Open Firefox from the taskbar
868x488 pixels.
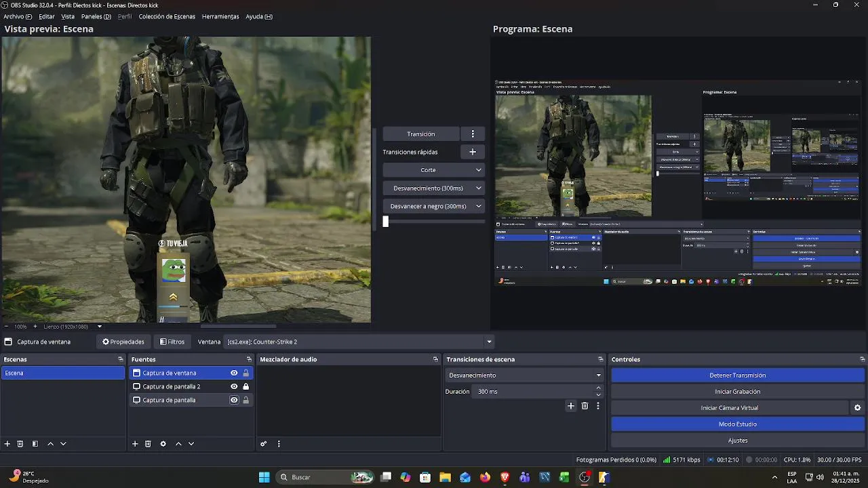(x=485, y=477)
